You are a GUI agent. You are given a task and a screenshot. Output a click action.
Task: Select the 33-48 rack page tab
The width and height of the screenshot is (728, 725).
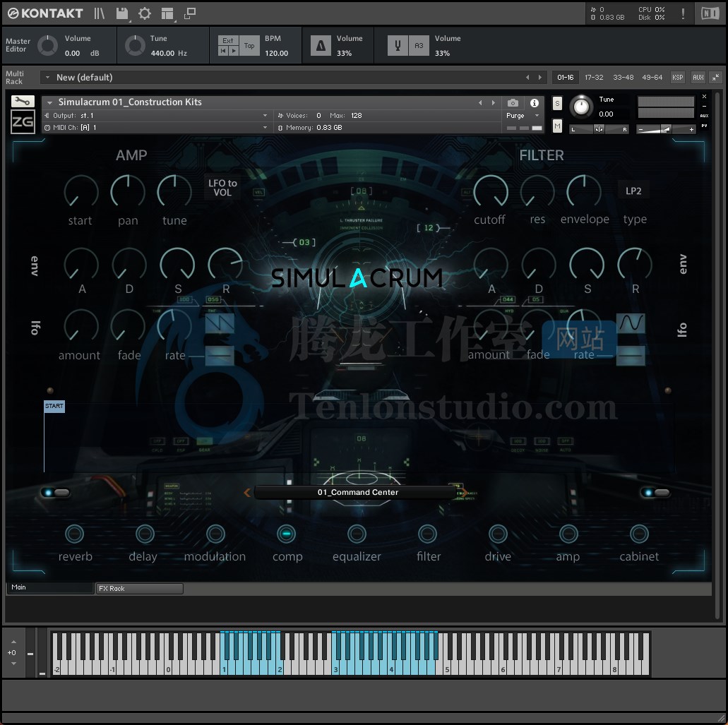(x=623, y=78)
